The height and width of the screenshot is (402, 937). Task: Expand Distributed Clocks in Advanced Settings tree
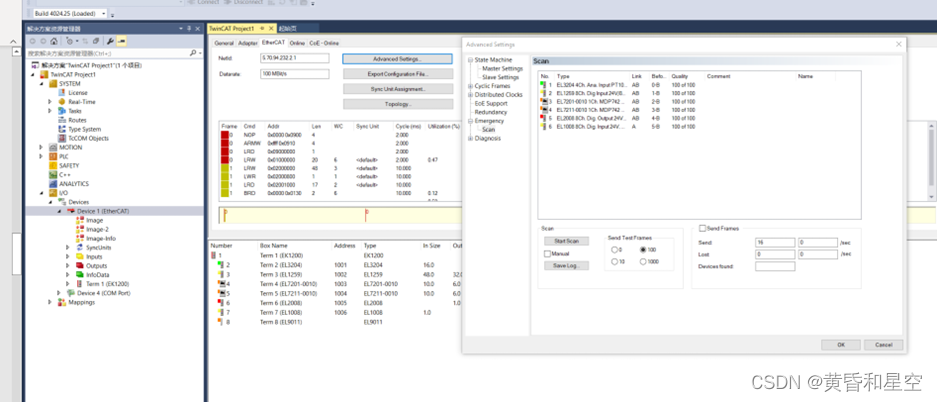click(x=470, y=95)
